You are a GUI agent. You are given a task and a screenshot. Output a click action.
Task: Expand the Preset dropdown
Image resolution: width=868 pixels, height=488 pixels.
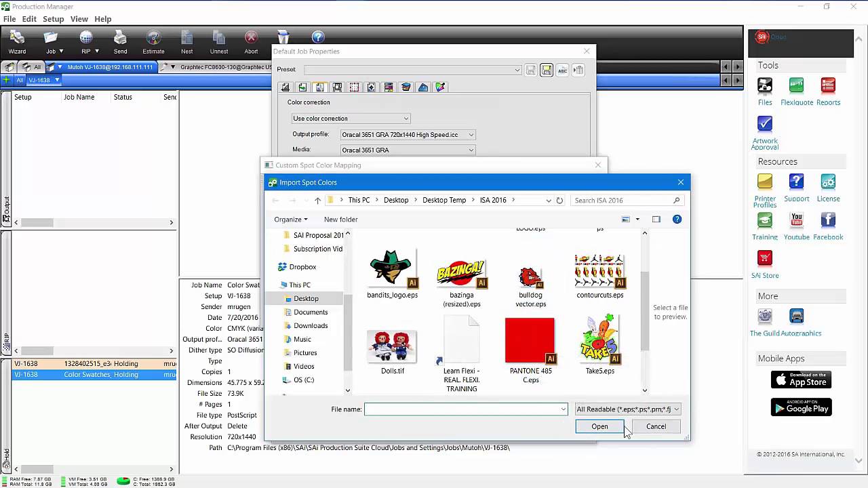tap(413, 70)
